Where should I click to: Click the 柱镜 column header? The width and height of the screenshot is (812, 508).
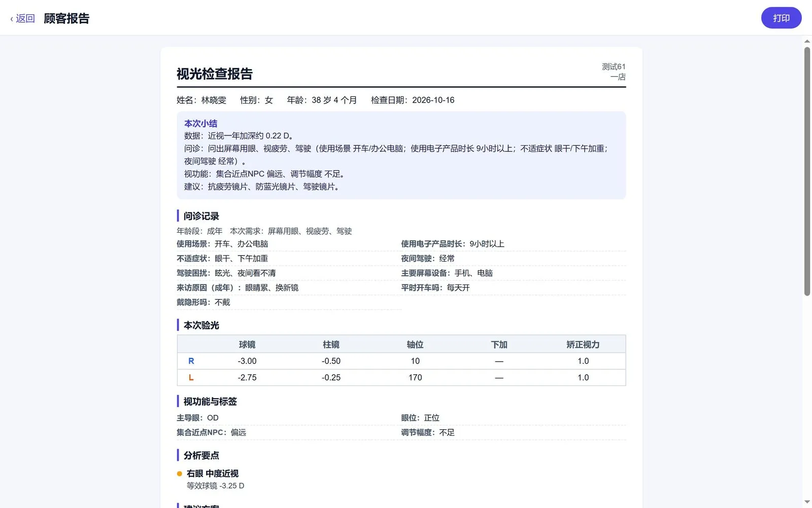tap(331, 344)
